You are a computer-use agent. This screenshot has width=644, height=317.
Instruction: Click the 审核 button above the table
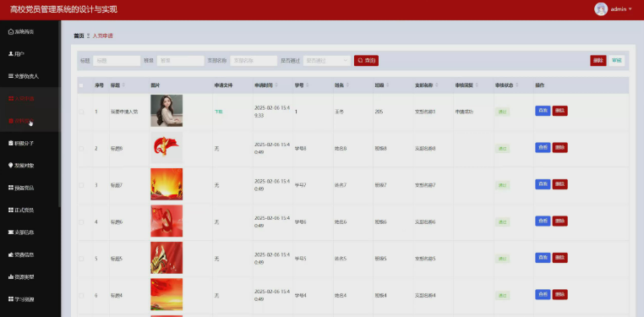(x=616, y=61)
